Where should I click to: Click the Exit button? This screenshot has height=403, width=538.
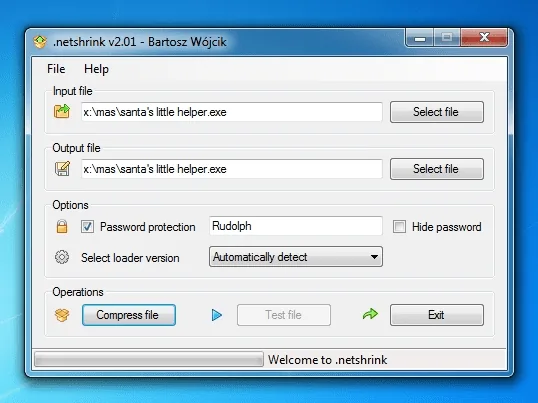(437, 315)
